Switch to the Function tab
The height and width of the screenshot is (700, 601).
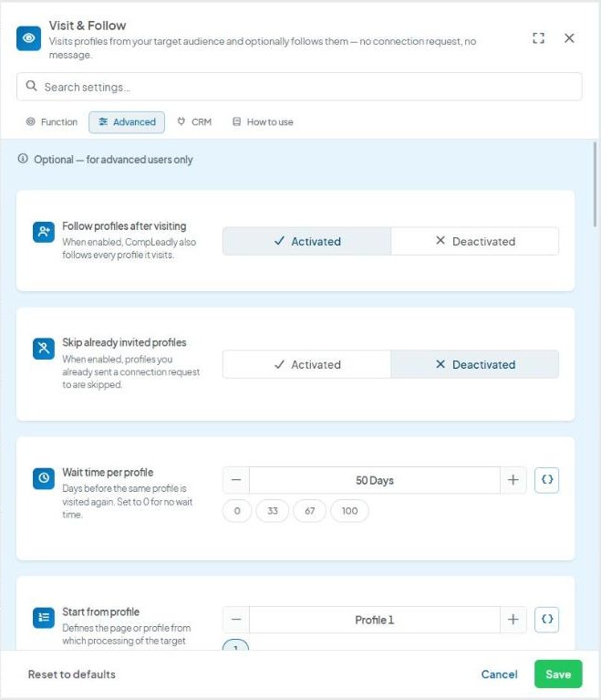(x=52, y=122)
